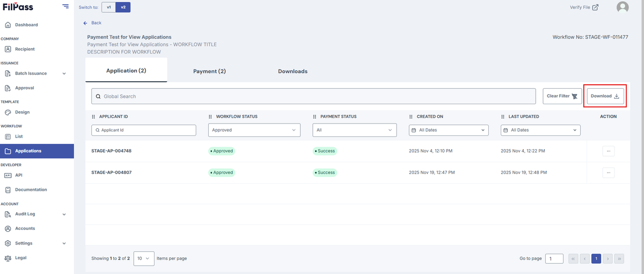Click the drag handle beside LAST UPDATED
This screenshot has height=274, width=644.
coord(503,117)
